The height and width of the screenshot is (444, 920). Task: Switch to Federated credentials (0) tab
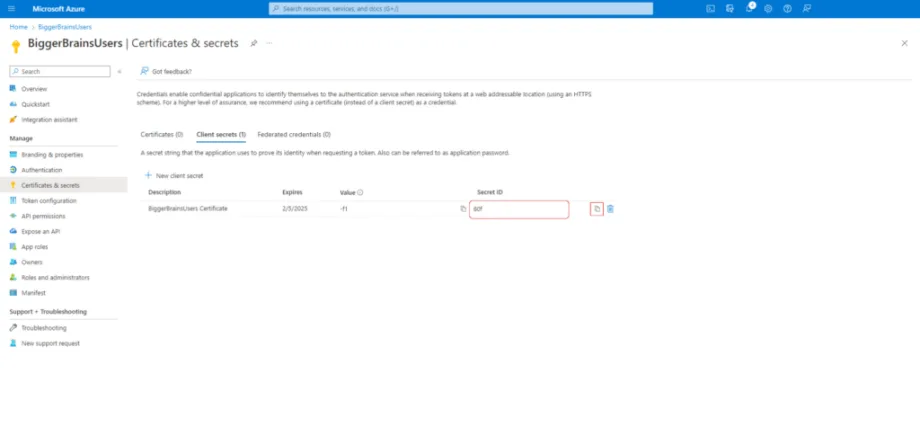coord(294,134)
